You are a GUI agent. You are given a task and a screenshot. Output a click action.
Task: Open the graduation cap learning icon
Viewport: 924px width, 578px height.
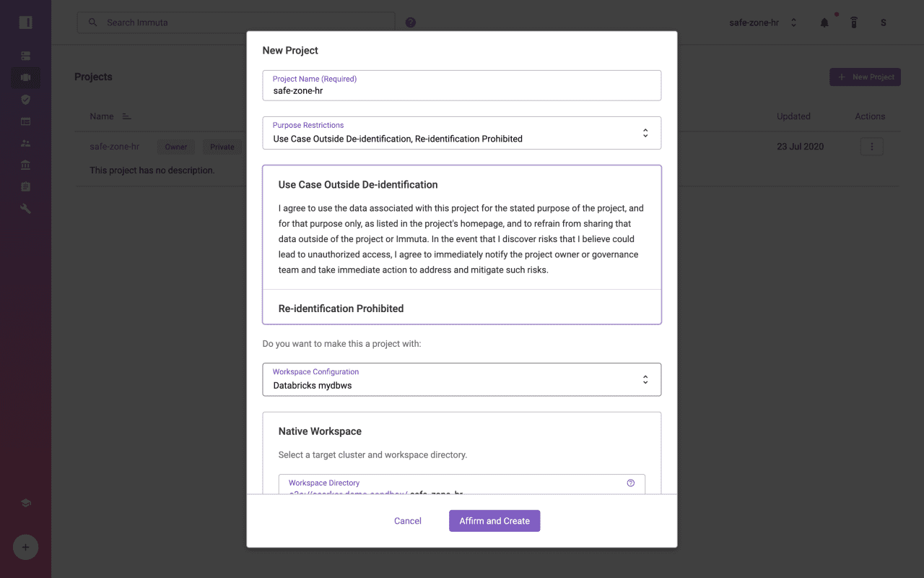click(x=25, y=503)
